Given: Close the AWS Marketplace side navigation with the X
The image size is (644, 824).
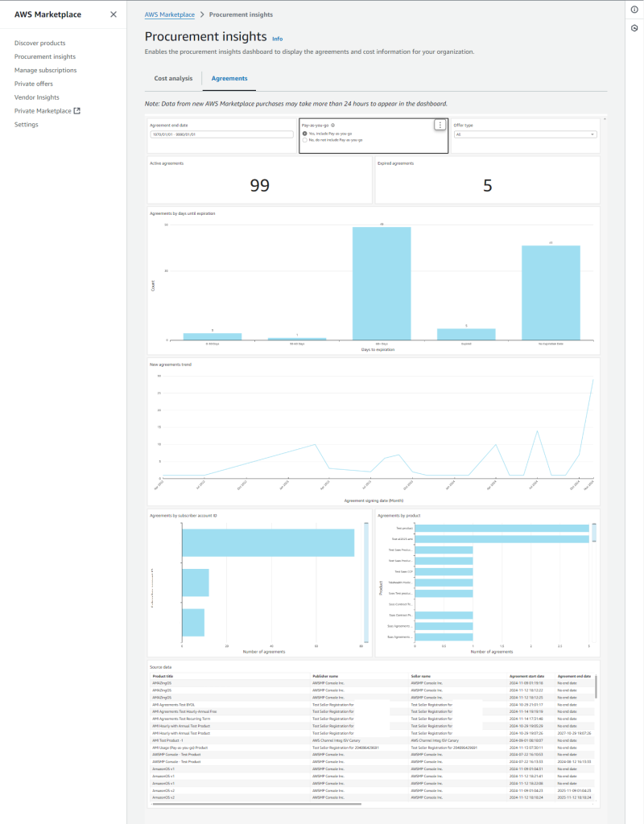Looking at the screenshot, I should [112, 14].
